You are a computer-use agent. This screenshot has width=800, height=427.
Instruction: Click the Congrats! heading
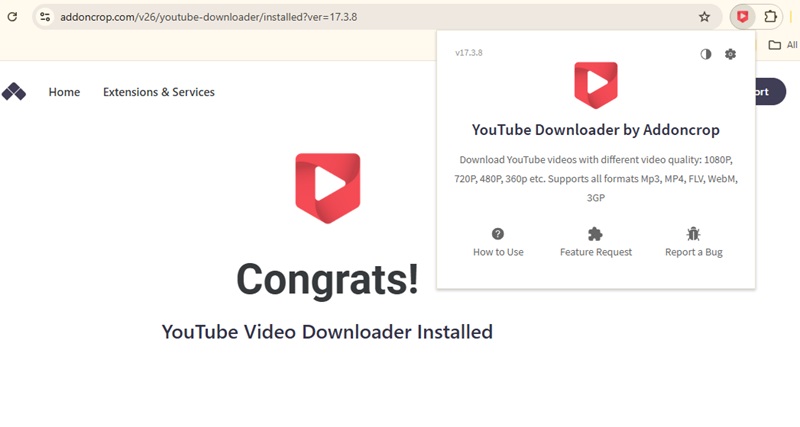[x=328, y=279]
